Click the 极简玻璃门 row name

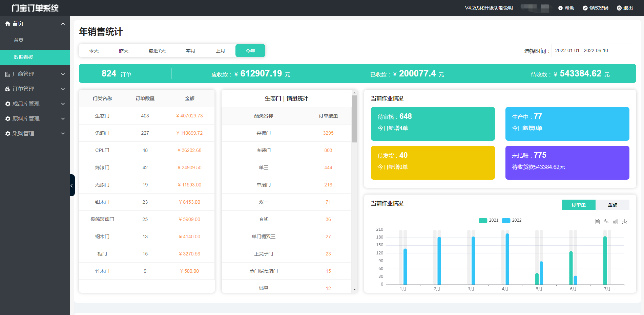tap(102, 220)
